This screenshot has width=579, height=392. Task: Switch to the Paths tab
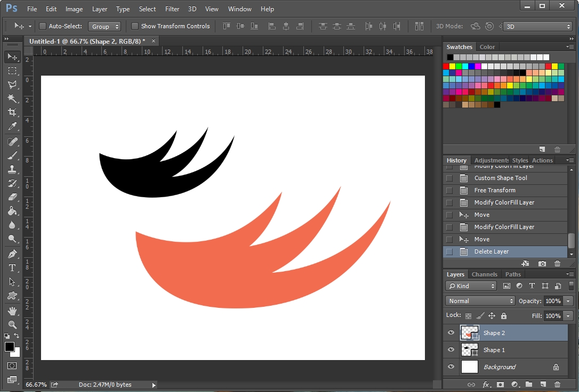pyautogui.click(x=513, y=274)
